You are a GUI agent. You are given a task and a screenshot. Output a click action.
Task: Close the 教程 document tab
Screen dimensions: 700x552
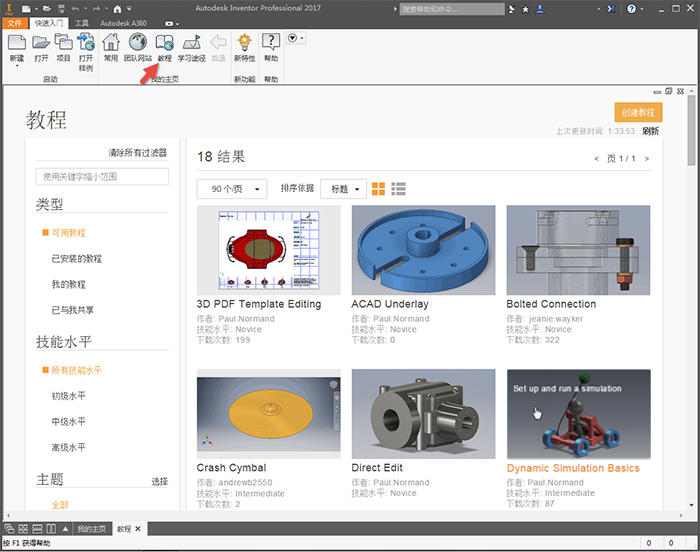[138, 529]
